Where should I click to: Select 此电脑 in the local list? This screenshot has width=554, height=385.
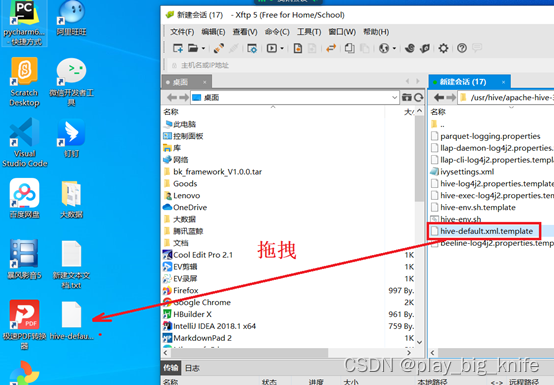180,124
